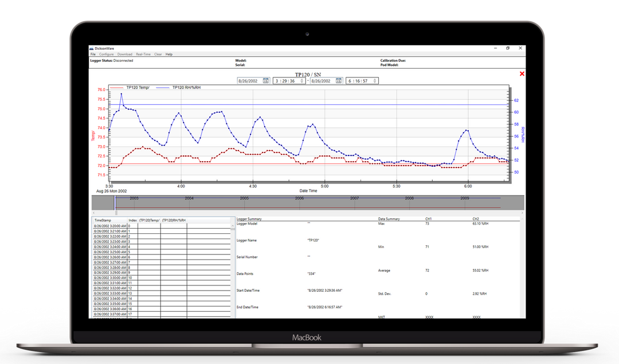Click the Index column header
Screen dimensions: 619x364
pos(132,220)
